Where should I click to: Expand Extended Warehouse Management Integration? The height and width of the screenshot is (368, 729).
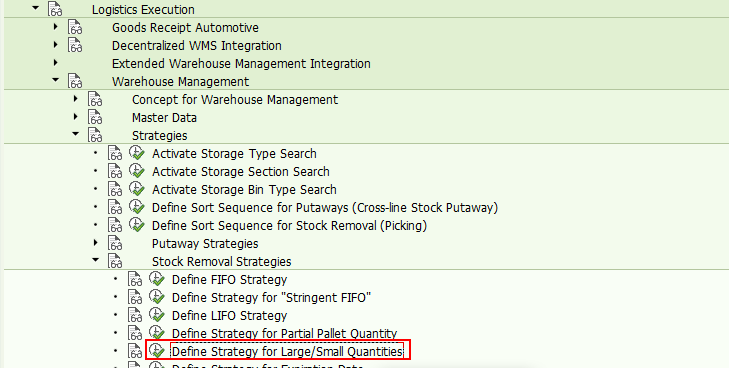tap(56, 62)
